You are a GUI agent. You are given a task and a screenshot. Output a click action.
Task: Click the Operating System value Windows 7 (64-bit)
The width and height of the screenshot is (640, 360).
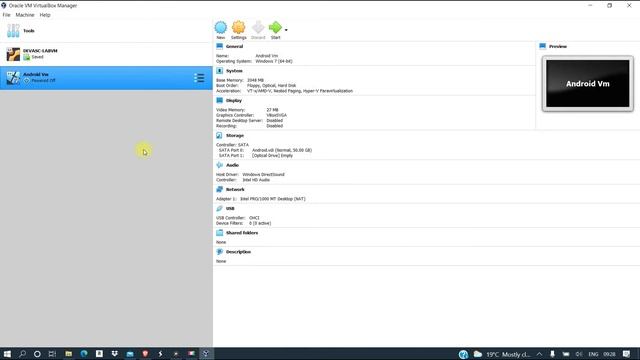pos(274,61)
